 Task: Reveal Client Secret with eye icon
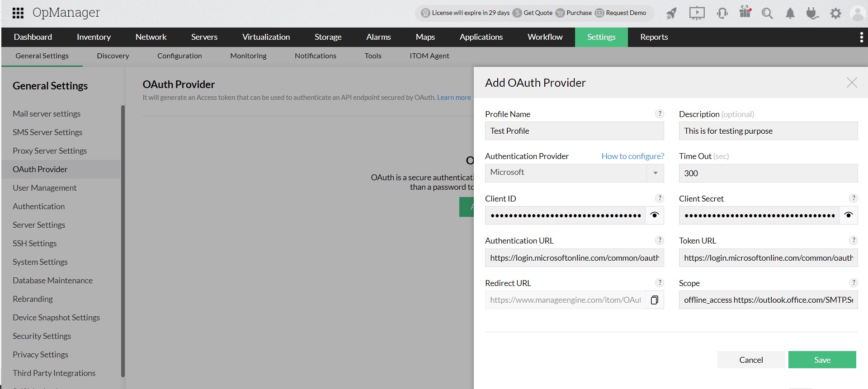[848, 215]
